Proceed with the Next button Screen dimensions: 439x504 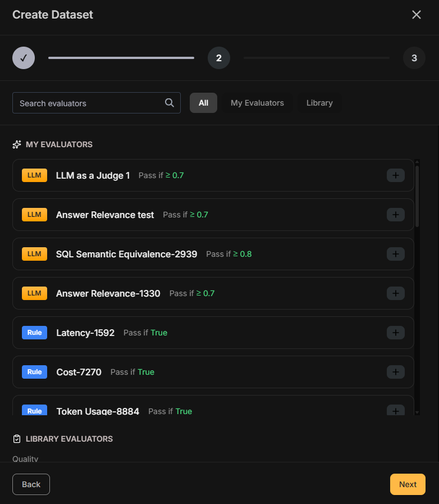point(408,484)
